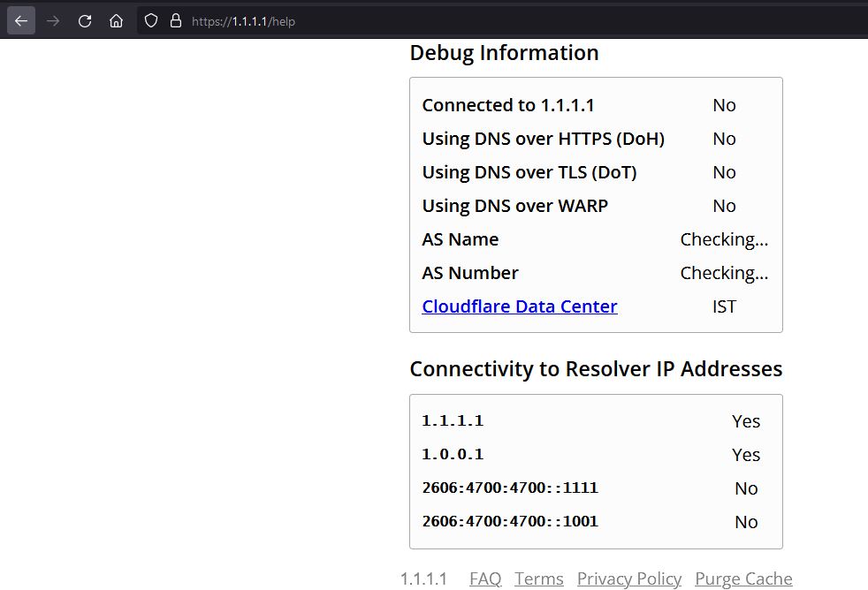This screenshot has width=868, height=590.
Task: Click the Using DNS over HTTPS (DoH) label
Action: click(543, 139)
